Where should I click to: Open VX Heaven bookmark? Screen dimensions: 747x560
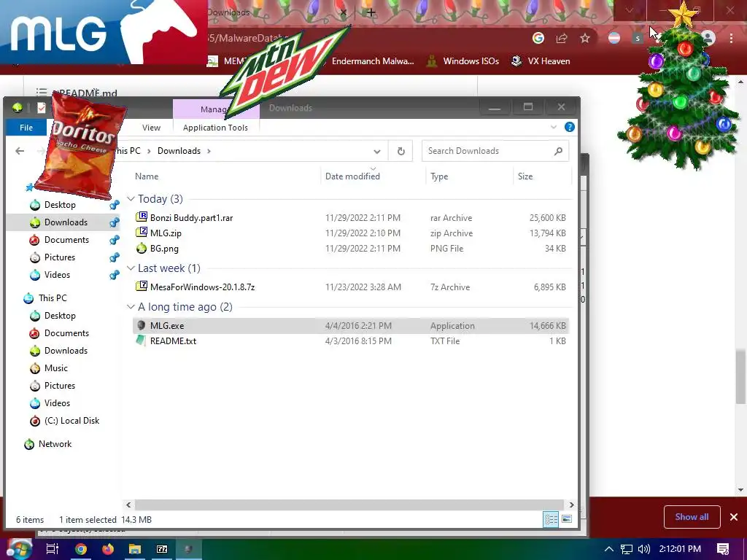[541, 61]
